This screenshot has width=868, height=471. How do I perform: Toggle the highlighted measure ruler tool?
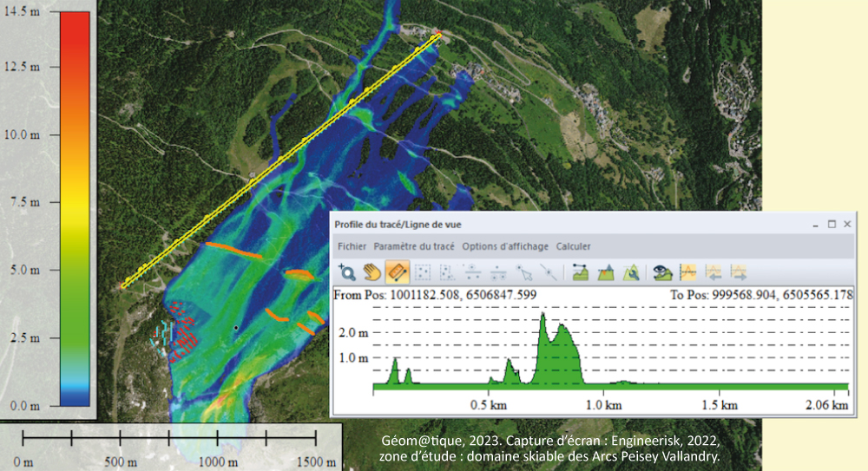398,272
